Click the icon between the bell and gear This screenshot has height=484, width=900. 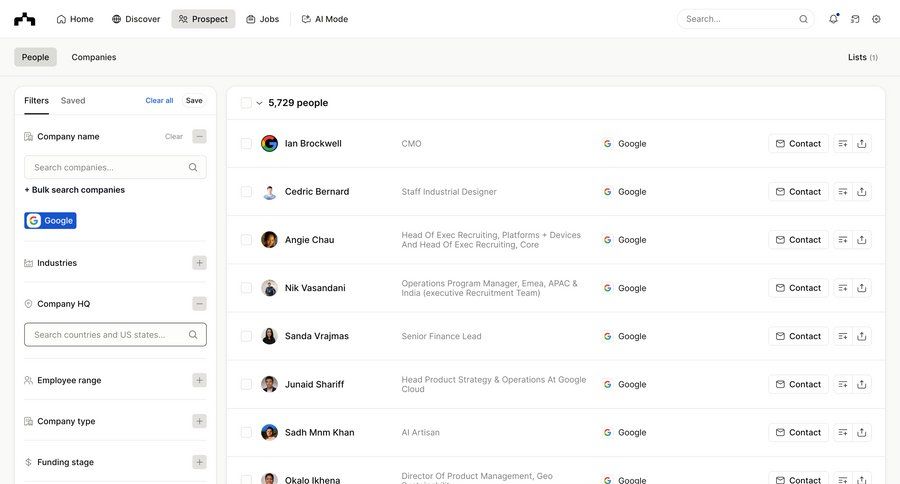click(855, 19)
